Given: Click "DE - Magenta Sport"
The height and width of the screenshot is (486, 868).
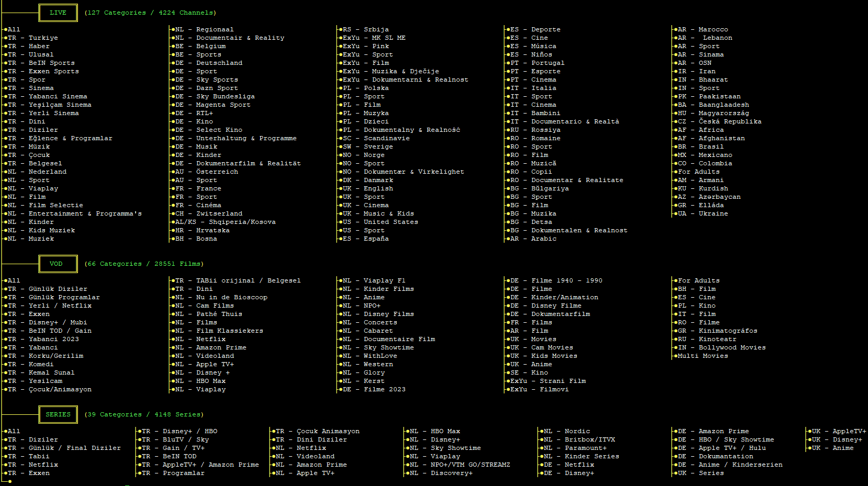Looking at the screenshot, I should coord(213,105).
